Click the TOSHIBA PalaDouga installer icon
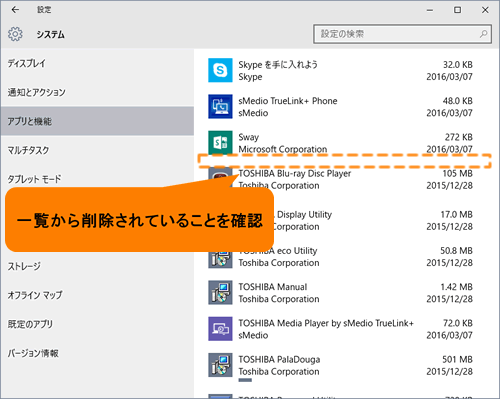Viewport: 500px width, 399px height. point(220,365)
